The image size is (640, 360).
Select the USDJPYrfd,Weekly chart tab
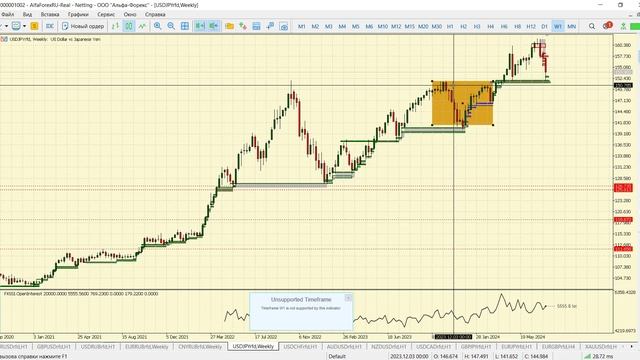[253, 347]
